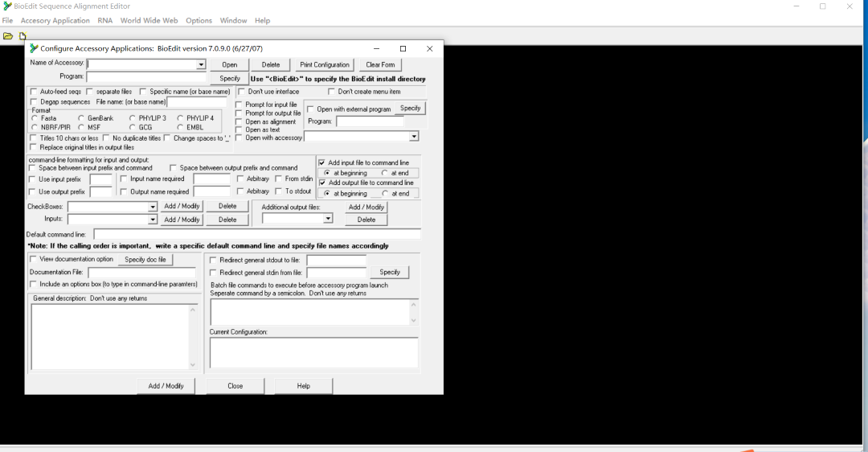This screenshot has height=452, width=868.
Task: Click the Current Configuration text box
Action: tap(314, 353)
